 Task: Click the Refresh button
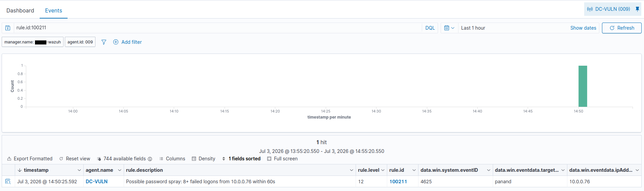pos(621,28)
